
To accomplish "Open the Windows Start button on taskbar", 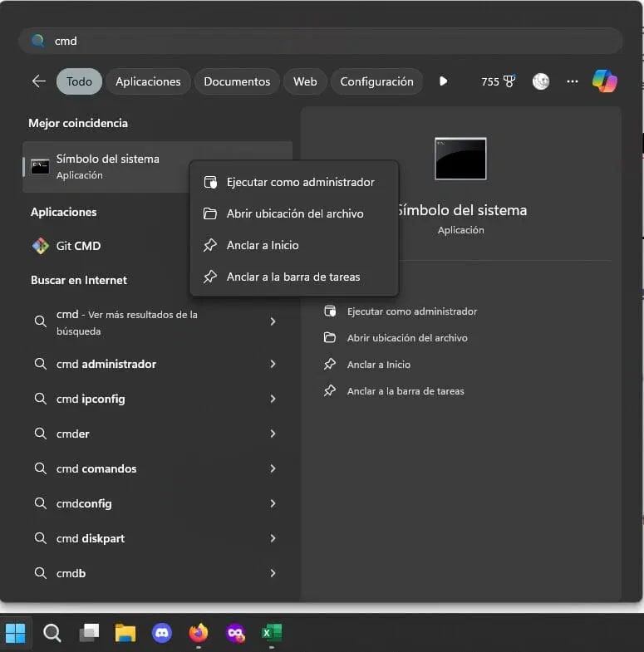I will (x=16, y=633).
